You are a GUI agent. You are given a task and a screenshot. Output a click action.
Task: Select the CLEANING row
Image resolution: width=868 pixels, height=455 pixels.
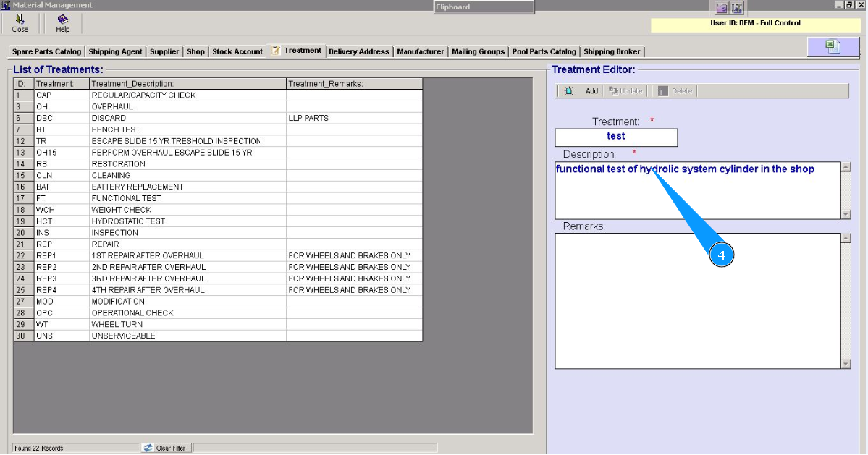click(x=218, y=175)
